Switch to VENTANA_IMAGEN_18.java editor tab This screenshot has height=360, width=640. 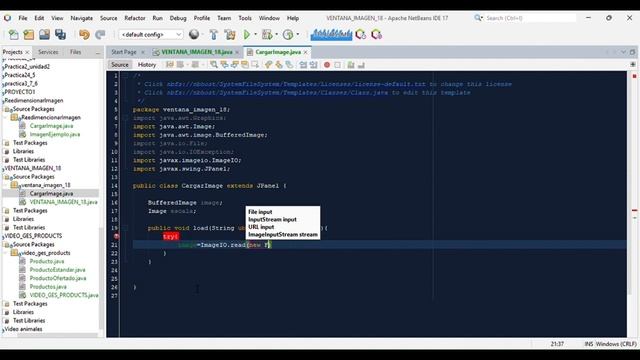click(x=197, y=52)
